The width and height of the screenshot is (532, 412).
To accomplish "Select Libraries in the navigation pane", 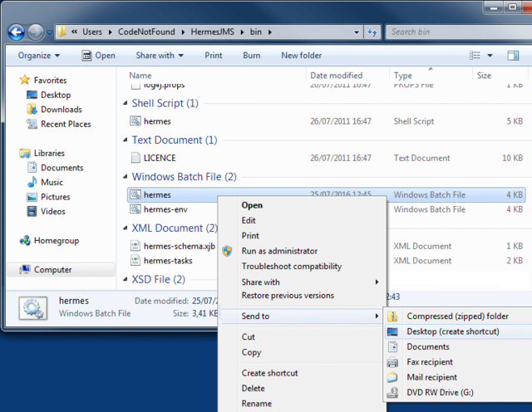I will click(x=42, y=154).
